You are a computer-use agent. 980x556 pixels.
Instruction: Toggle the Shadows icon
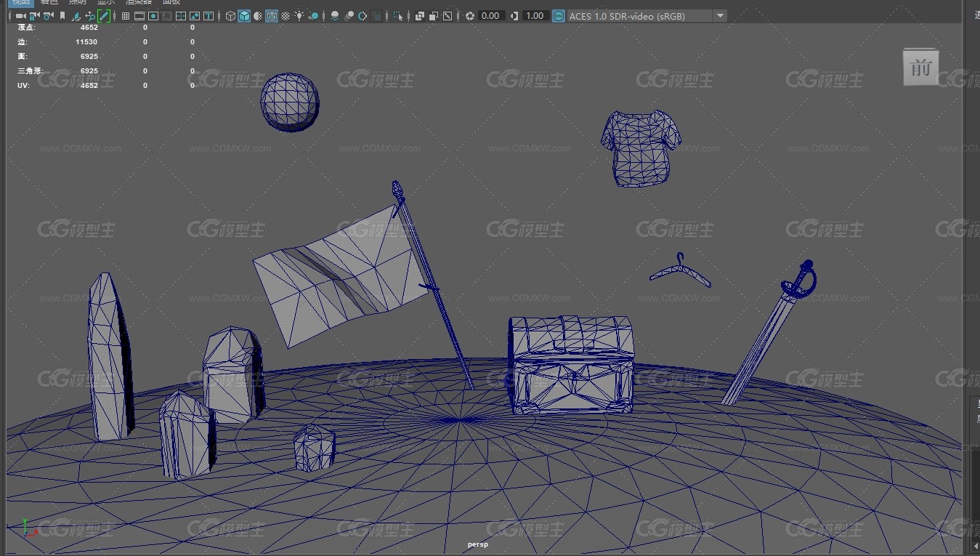[x=313, y=15]
